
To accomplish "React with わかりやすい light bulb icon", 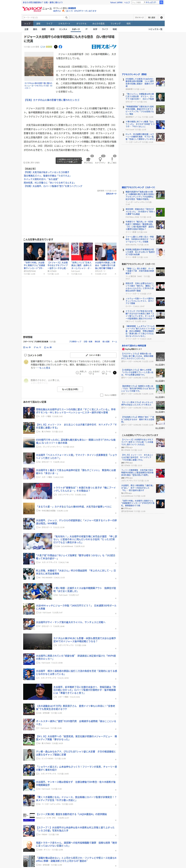I will [100, 160].
